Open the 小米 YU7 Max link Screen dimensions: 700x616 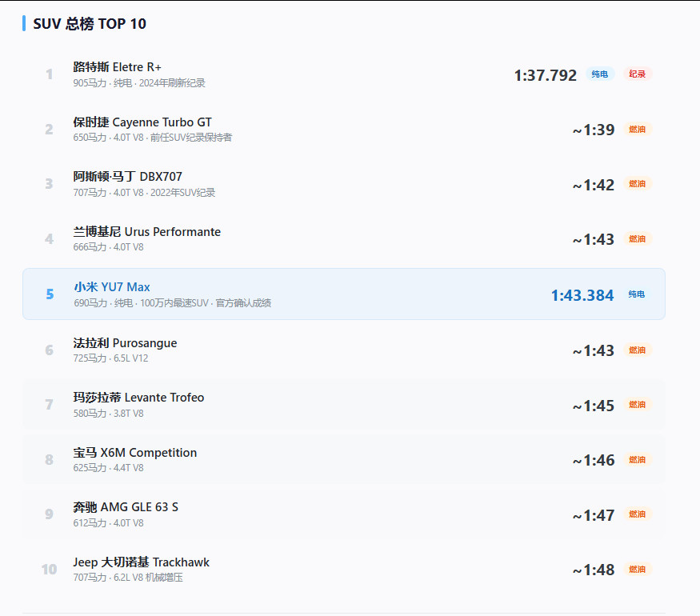click(x=112, y=287)
